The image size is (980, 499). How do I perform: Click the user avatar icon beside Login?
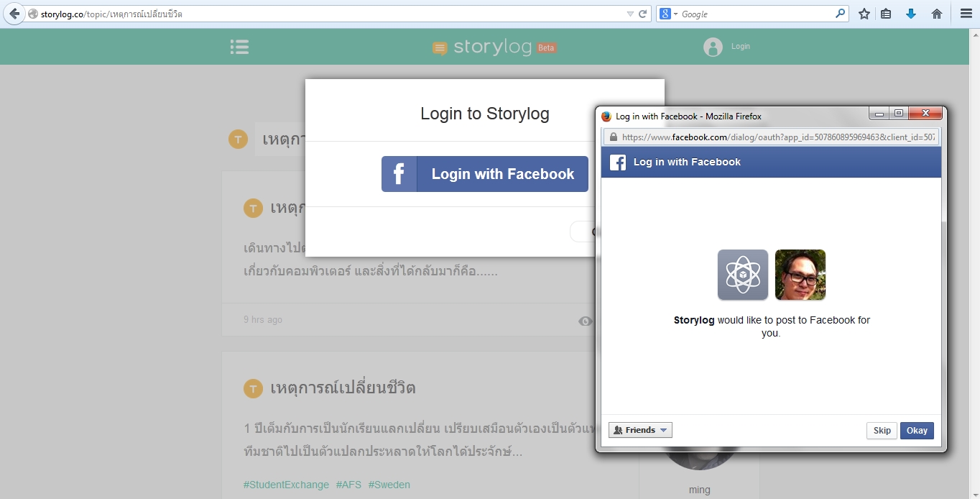713,47
